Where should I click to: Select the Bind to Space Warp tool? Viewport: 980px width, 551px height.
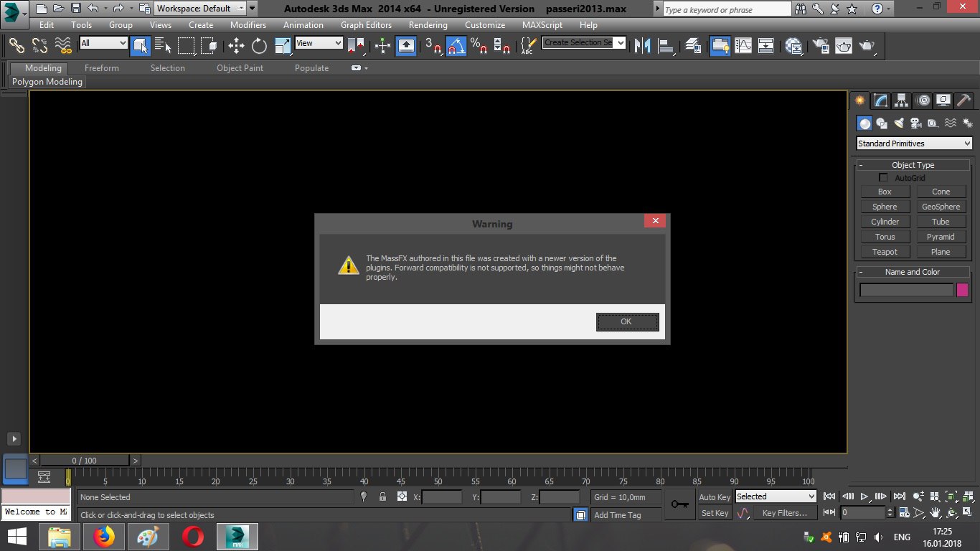click(x=64, y=46)
